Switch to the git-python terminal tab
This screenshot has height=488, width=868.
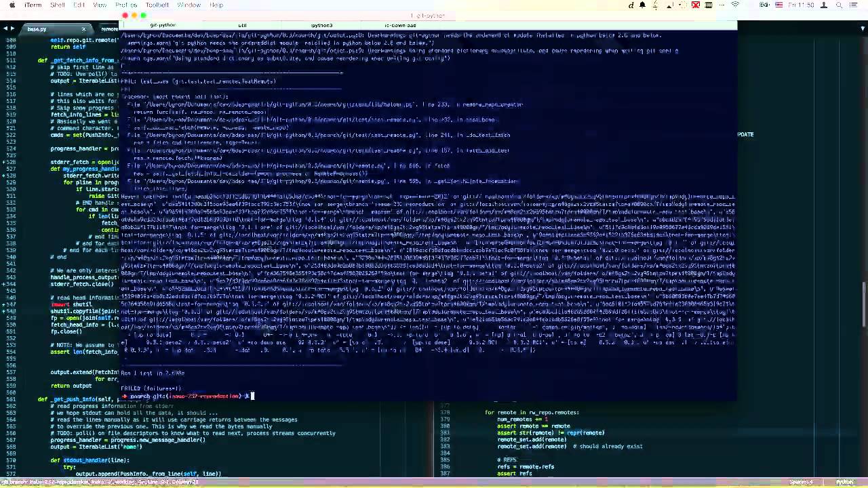pos(163,25)
